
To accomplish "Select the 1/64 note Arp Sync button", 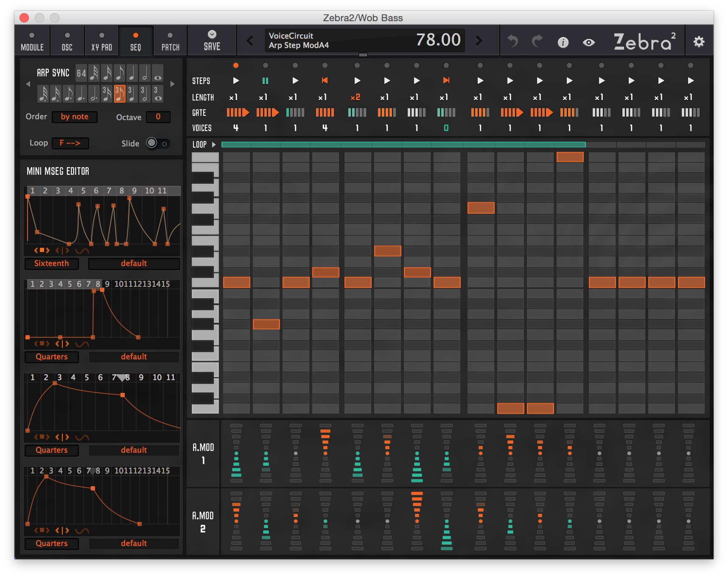I will [x=81, y=73].
